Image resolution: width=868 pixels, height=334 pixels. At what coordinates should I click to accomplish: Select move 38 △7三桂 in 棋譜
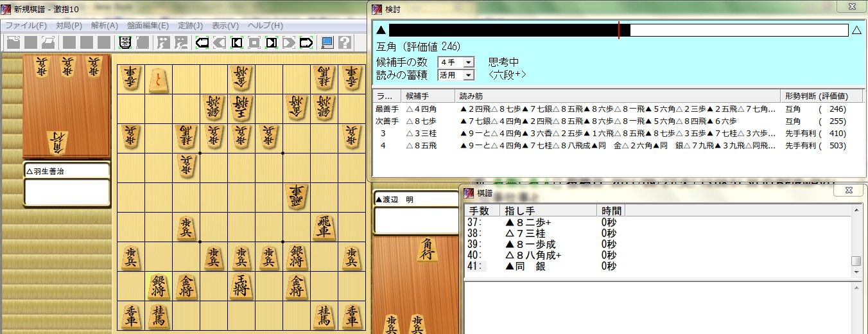coord(658,233)
